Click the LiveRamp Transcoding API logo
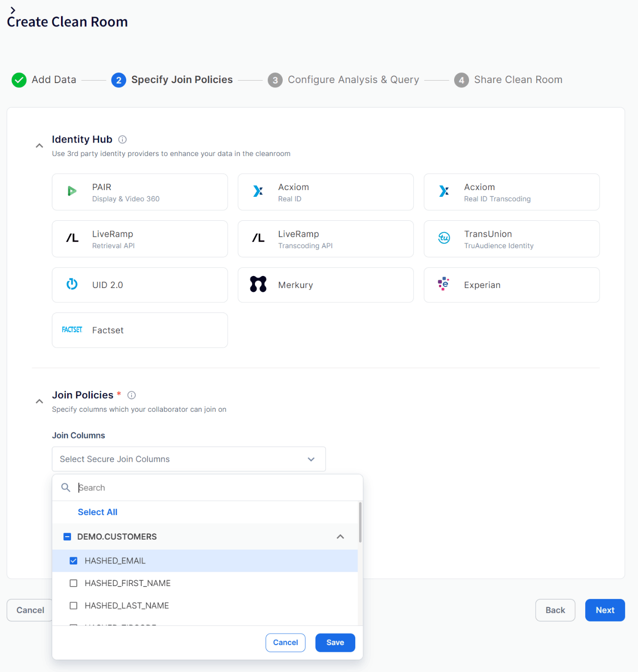Image resolution: width=638 pixels, height=672 pixels. (x=258, y=238)
